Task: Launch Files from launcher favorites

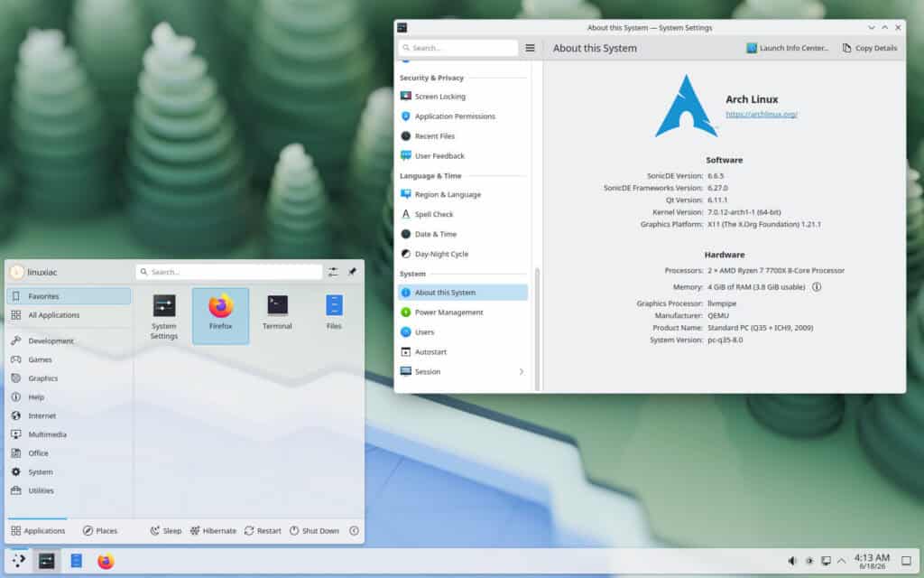Action: pos(334,316)
